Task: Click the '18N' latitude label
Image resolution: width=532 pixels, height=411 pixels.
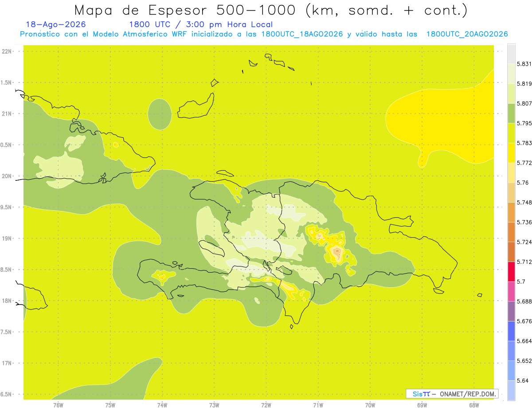Action: coord(7,301)
